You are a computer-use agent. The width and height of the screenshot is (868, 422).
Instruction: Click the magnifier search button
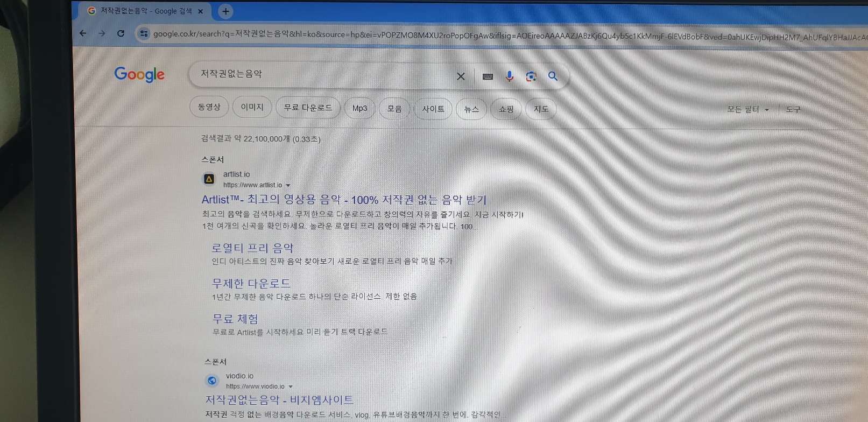pos(553,76)
